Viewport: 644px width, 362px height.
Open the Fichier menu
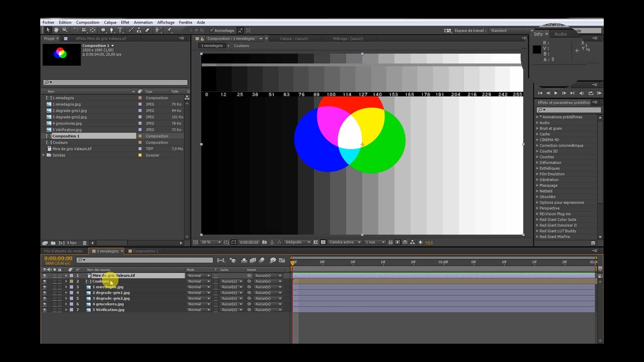[x=48, y=22]
